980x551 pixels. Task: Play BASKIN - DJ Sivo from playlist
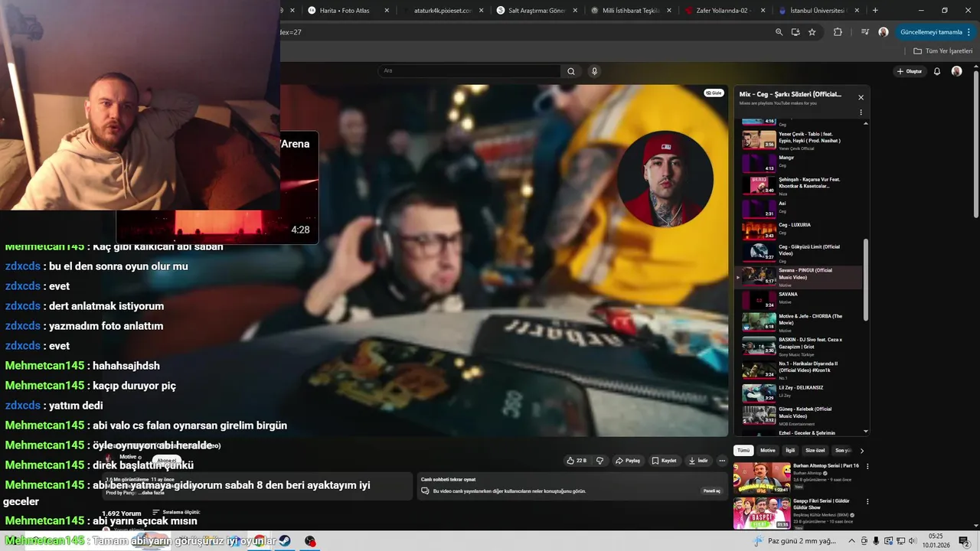pos(799,346)
